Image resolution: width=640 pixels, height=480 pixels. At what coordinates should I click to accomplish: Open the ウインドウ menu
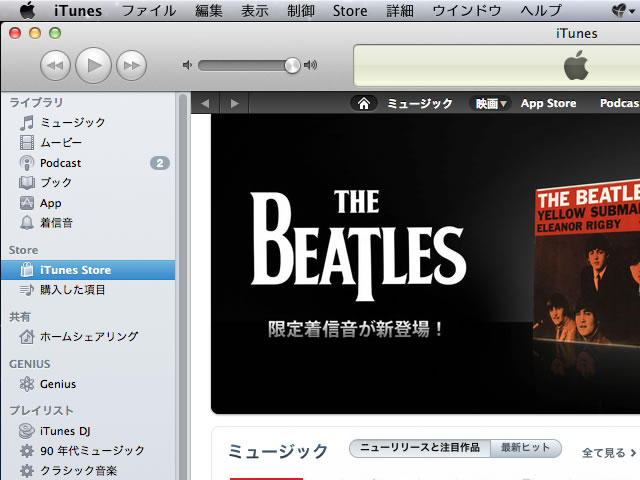click(467, 11)
